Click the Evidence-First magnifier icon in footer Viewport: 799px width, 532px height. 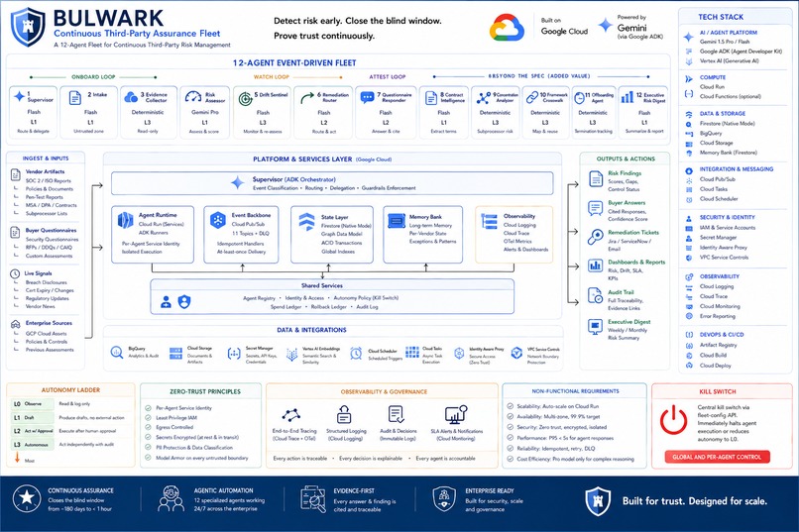[313, 499]
